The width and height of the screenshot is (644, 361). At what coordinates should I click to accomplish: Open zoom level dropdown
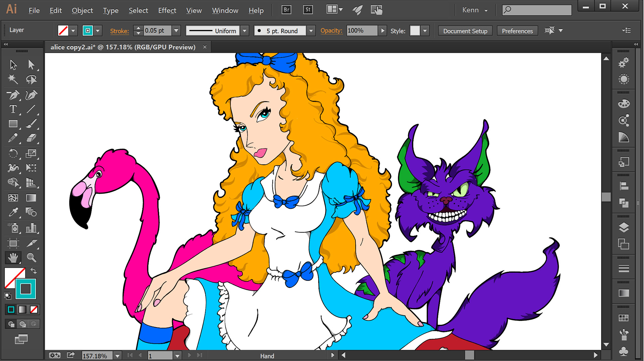pos(117,356)
